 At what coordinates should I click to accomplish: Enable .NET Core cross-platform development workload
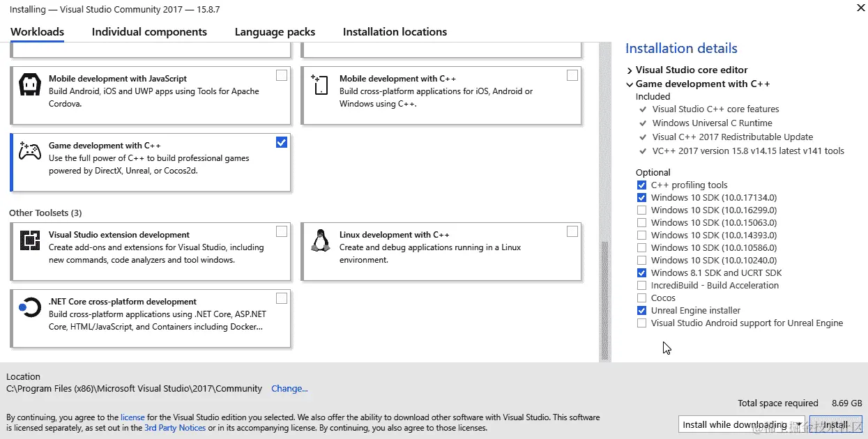click(x=282, y=298)
